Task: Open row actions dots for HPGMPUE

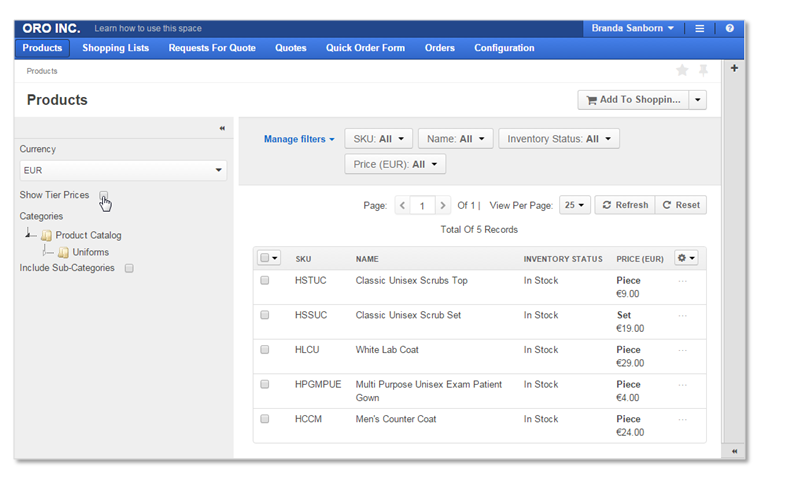Action: pos(682,385)
